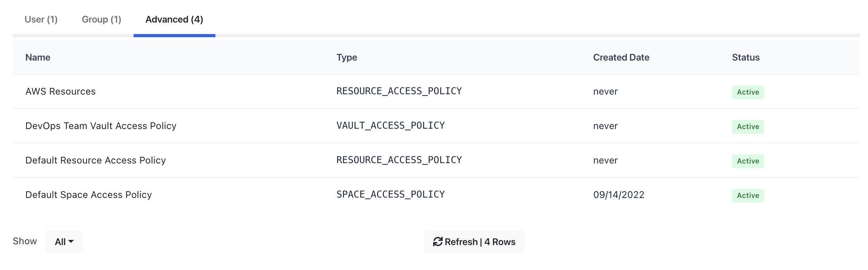868x270 pixels.
Task: Sort by the Type column header
Action: click(347, 57)
